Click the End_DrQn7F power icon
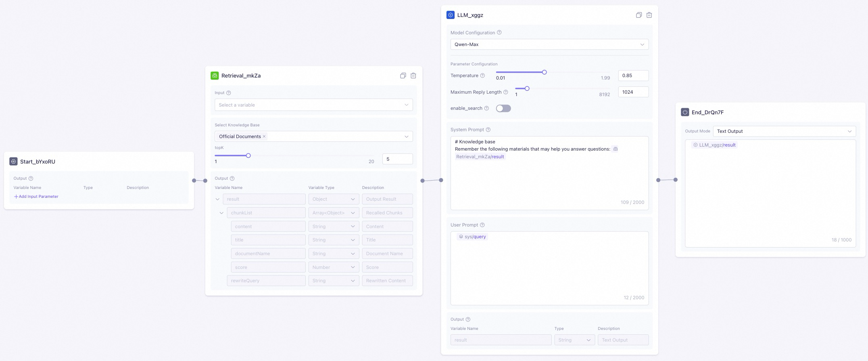Image resolution: width=868 pixels, height=361 pixels. click(685, 112)
